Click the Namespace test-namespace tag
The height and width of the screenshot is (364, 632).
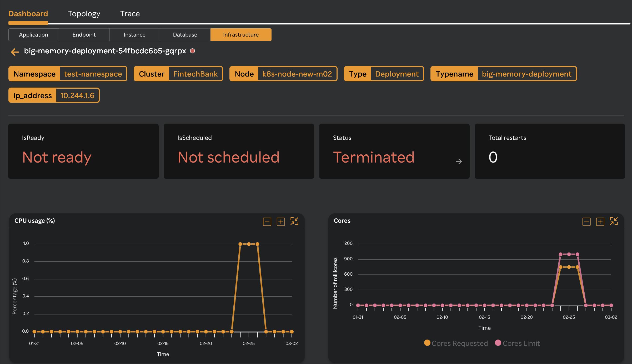[68, 74]
